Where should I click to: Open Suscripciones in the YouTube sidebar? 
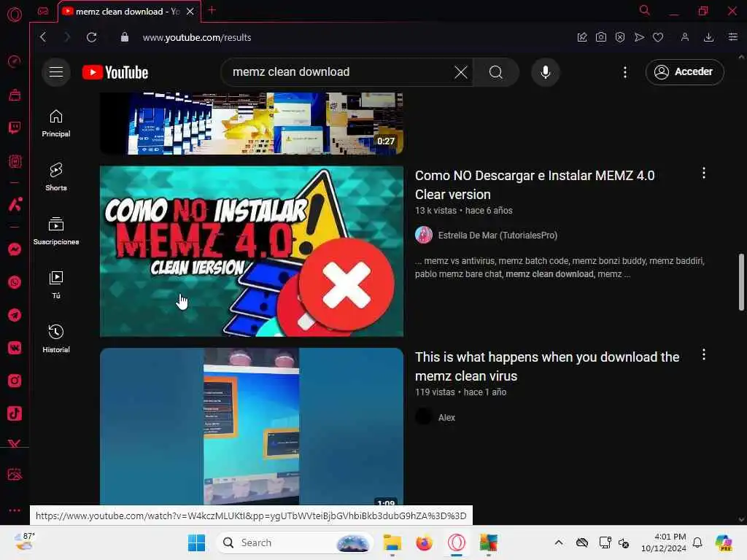[x=55, y=231]
